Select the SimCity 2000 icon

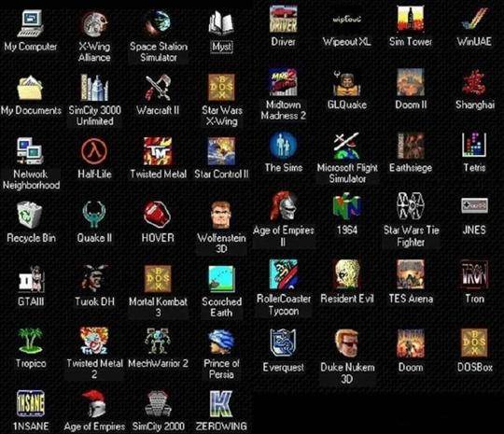[158, 403]
